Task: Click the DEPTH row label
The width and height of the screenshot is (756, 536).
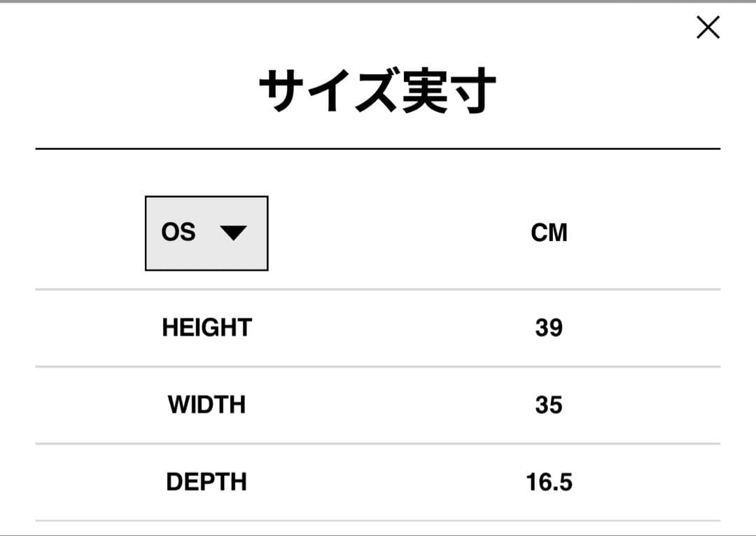Action: [206, 482]
